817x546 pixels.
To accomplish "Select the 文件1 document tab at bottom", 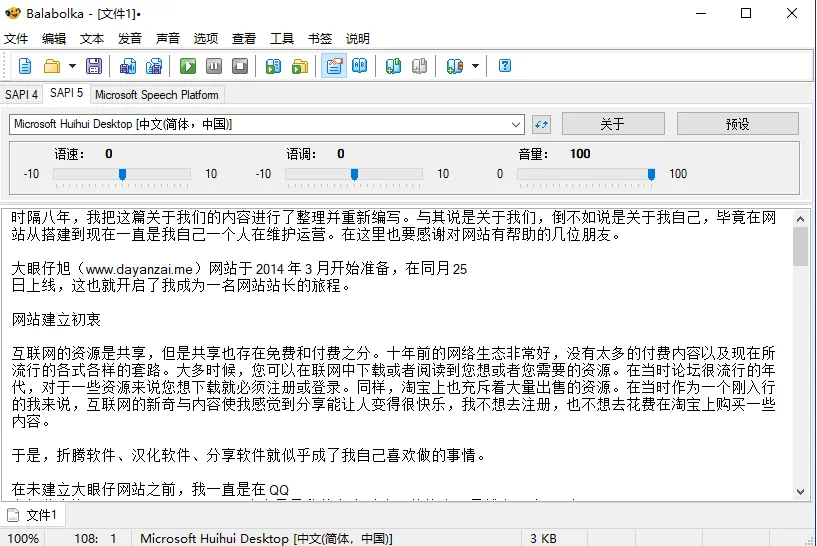I will point(33,515).
